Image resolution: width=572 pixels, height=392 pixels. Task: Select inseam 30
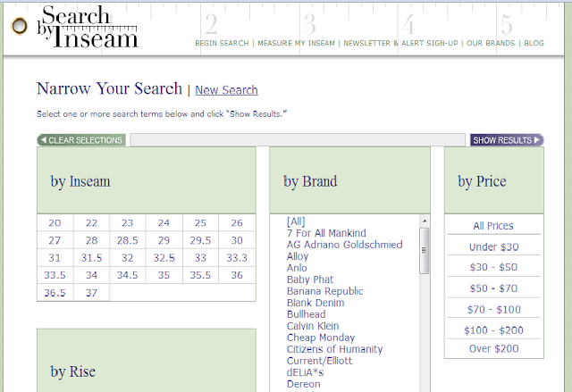click(237, 240)
